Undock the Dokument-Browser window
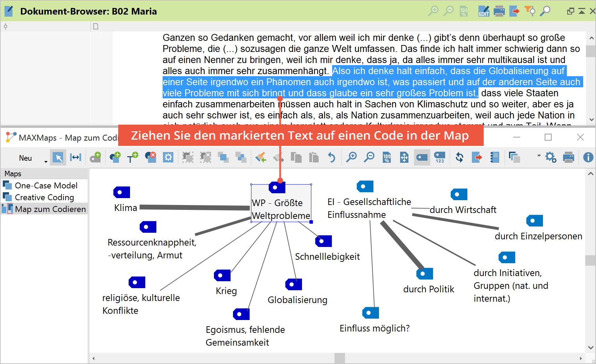Image resolution: width=596 pixels, height=364 pixels. [x=570, y=11]
